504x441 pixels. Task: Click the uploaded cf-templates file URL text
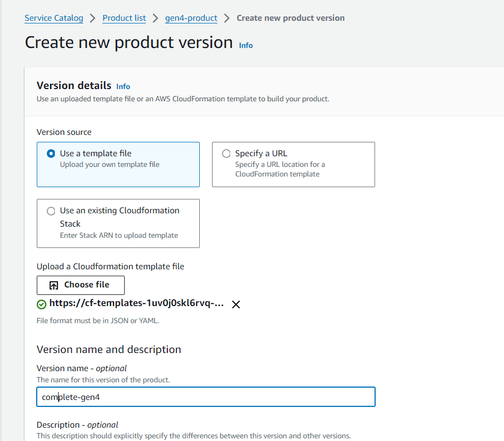(x=136, y=303)
